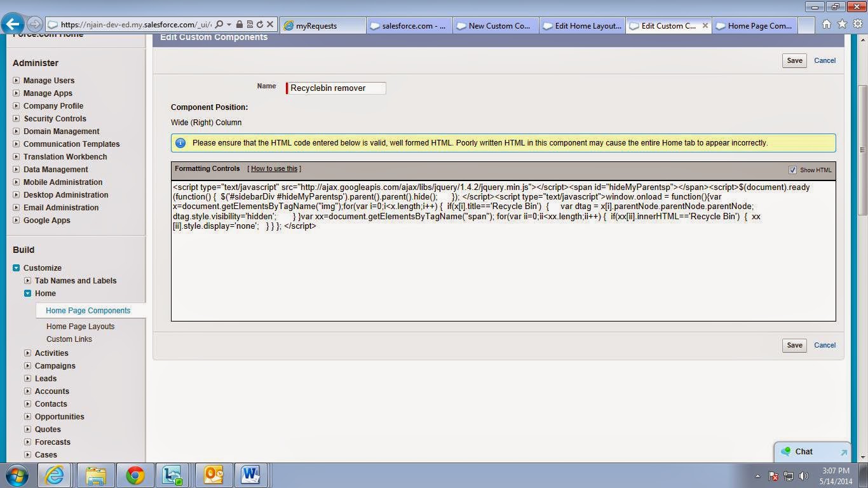
Task: Expand the Manage Users section
Action: tap(17, 81)
